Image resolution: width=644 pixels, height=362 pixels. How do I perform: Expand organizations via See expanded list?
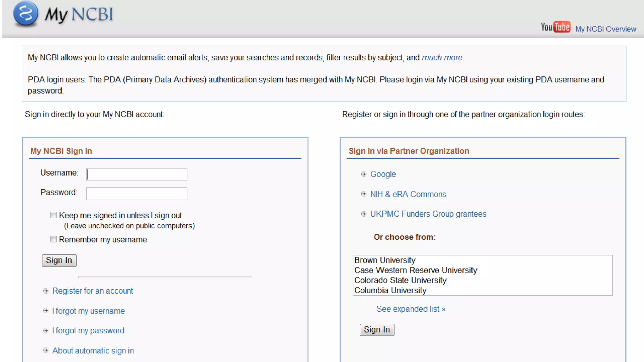pos(411,309)
